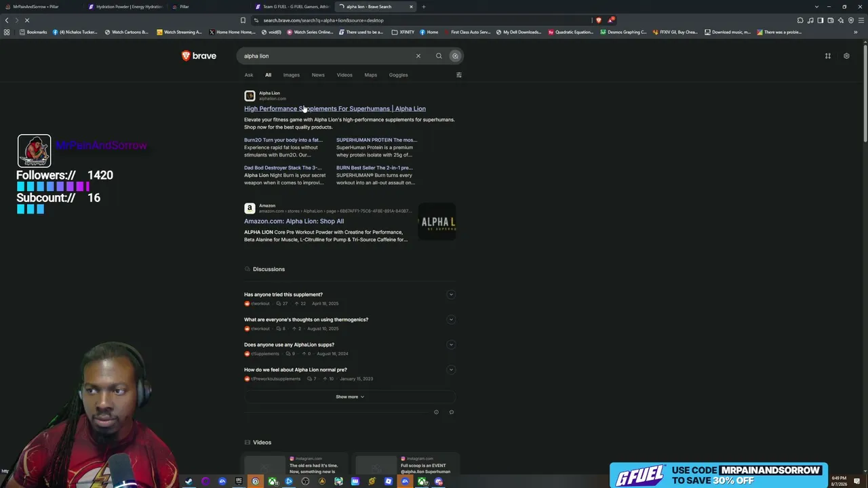Click the bookmark icon in address bar
The width and height of the screenshot is (868, 488).
pos(243,20)
